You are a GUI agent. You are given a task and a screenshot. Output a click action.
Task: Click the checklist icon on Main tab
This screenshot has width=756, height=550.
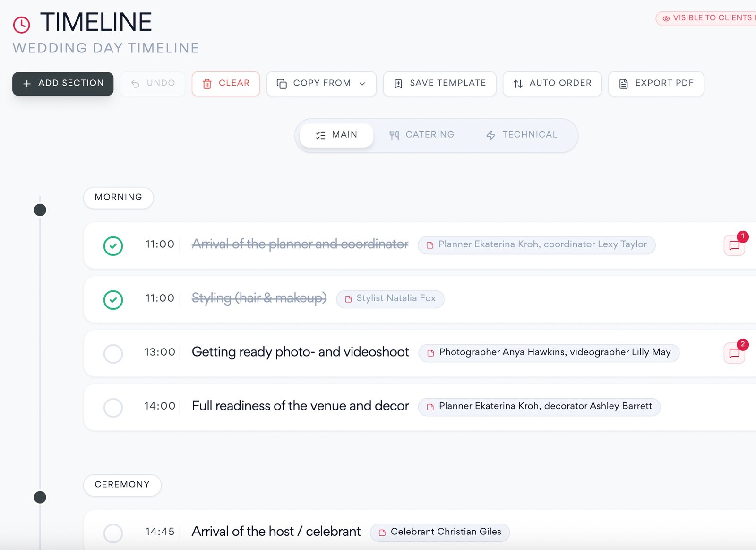coord(320,135)
